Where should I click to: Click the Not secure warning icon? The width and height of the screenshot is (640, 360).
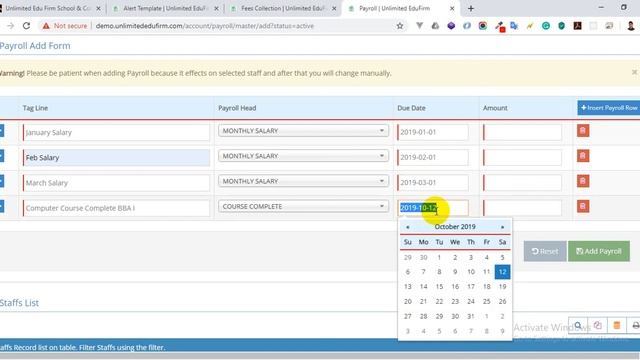(46, 26)
